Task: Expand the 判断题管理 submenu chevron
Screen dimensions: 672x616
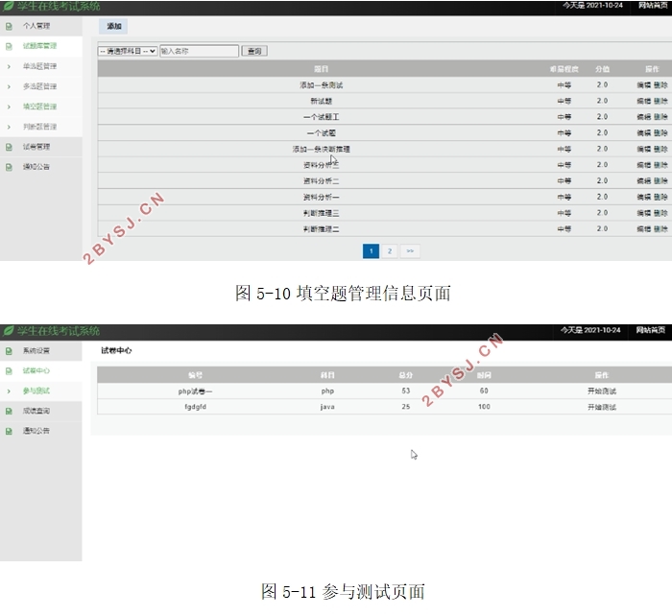Action: click(x=9, y=127)
